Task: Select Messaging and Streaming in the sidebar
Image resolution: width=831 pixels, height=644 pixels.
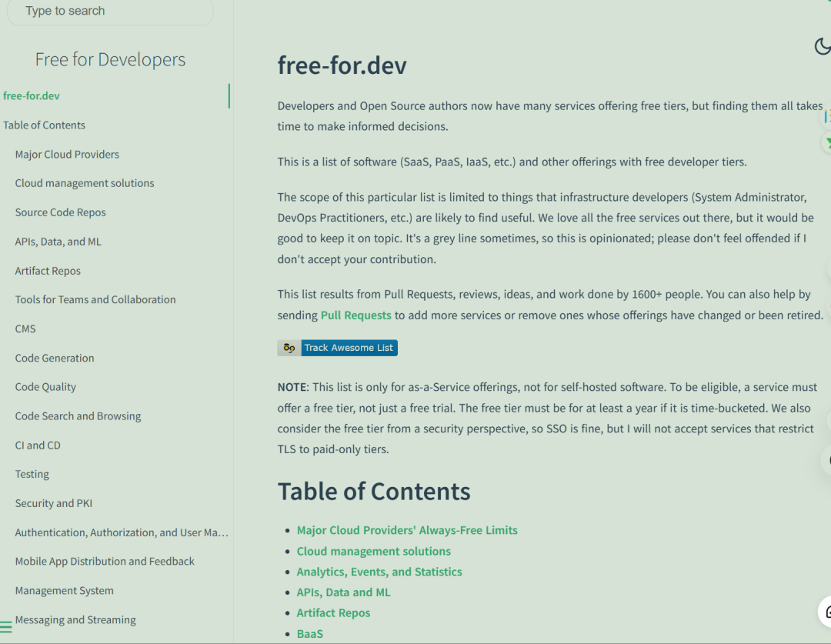Action: (75, 619)
